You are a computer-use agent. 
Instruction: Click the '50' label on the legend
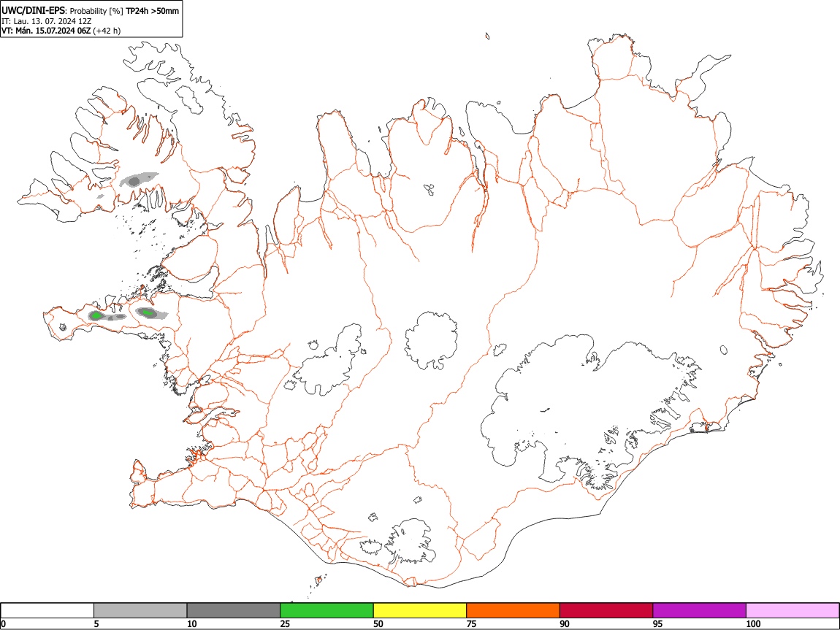click(x=378, y=623)
